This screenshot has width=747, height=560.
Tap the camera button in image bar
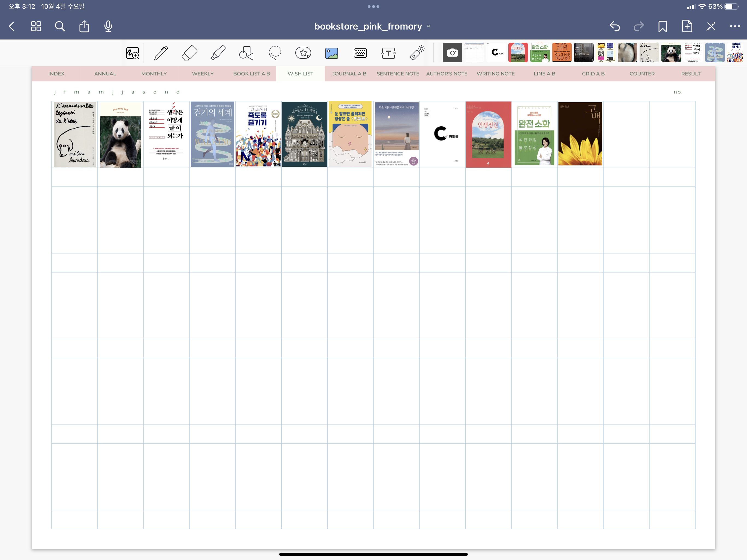pyautogui.click(x=452, y=53)
